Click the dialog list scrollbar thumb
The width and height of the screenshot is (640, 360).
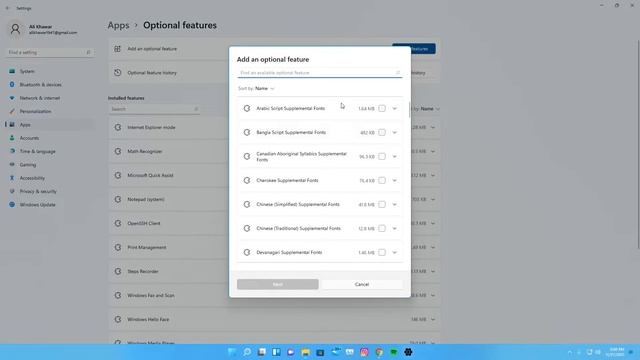point(409,110)
